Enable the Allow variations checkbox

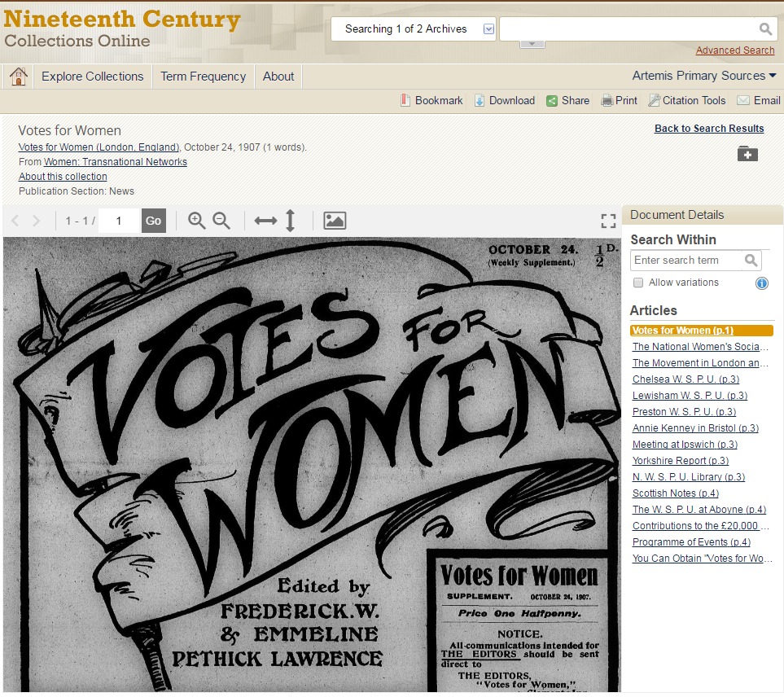click(x=638, y=283)
